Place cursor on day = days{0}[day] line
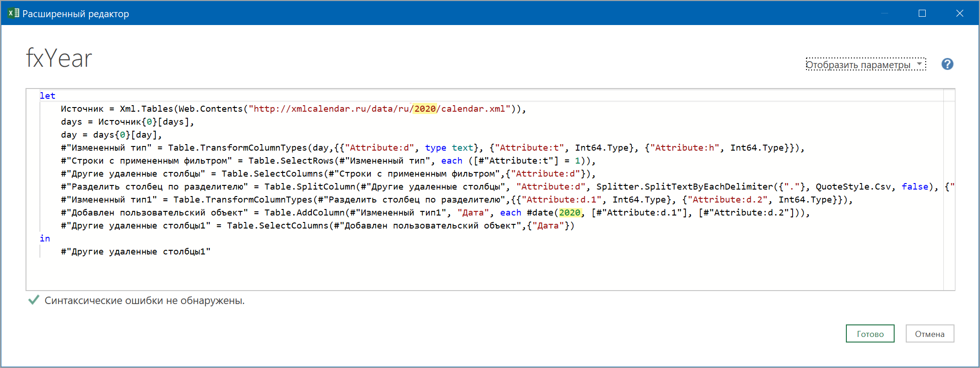The width and height of the screenshot is (980, 368). point(111,135)
